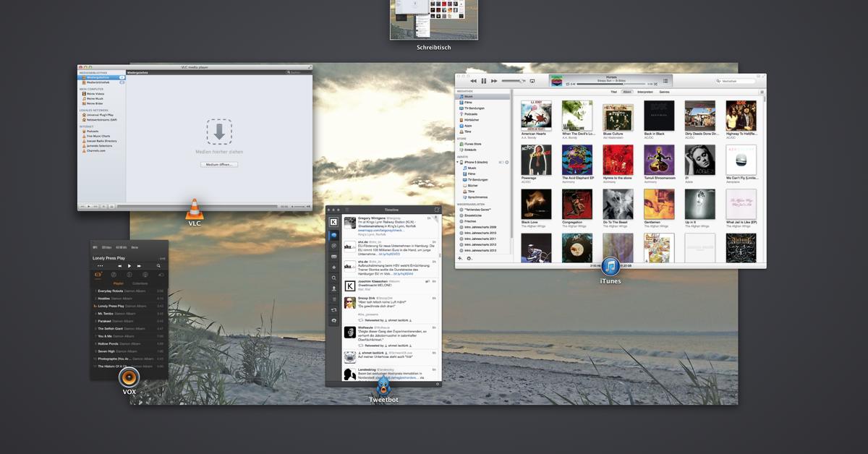The image size is (868, 454).
Task: Click the VOX play button
Action: point(129,266)
